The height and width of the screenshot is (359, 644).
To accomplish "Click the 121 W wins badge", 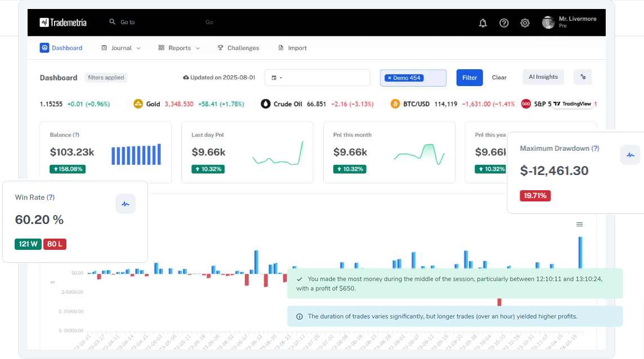I will [28, 244].
